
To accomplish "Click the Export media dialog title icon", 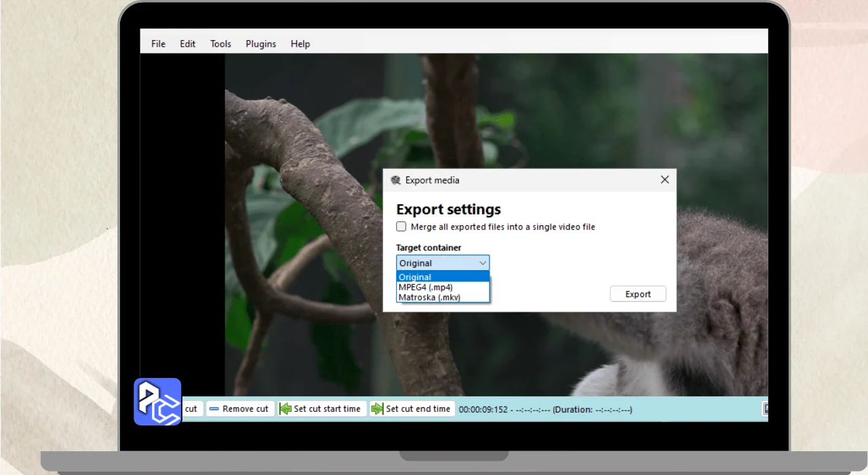I will pyautogui.click(x=396, y=180).
